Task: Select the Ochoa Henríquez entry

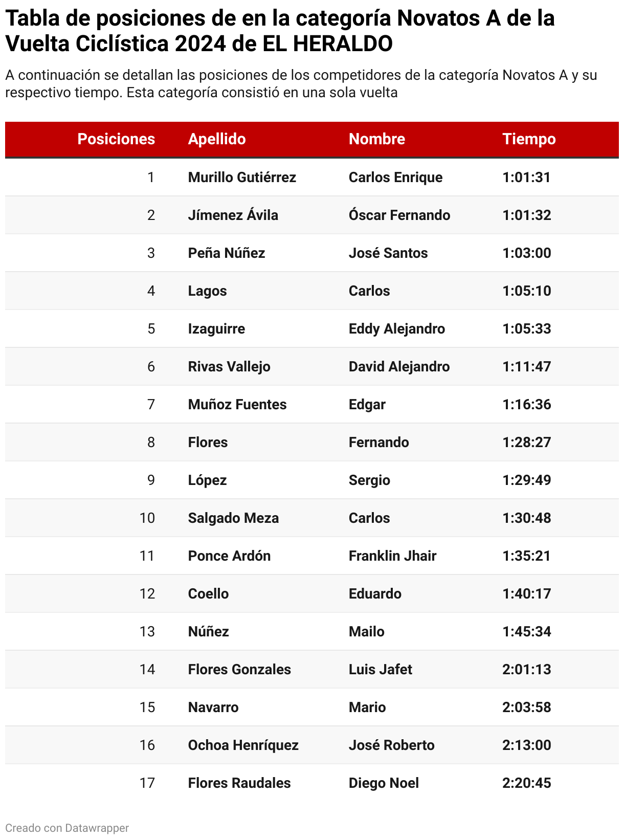Action: [x=243, y=745]
